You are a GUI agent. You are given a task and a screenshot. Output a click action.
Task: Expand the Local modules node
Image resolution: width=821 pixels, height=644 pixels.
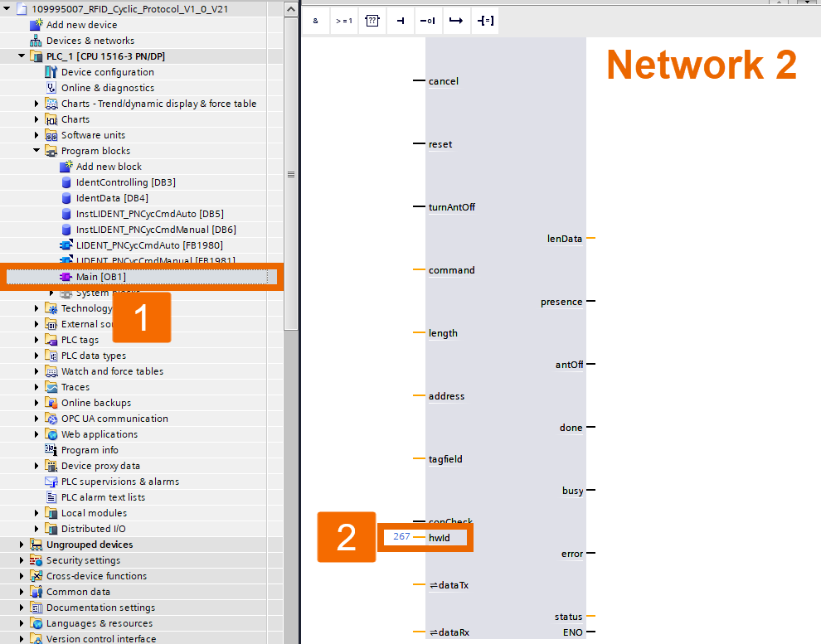pyautogui.click(x=36, y=513)
